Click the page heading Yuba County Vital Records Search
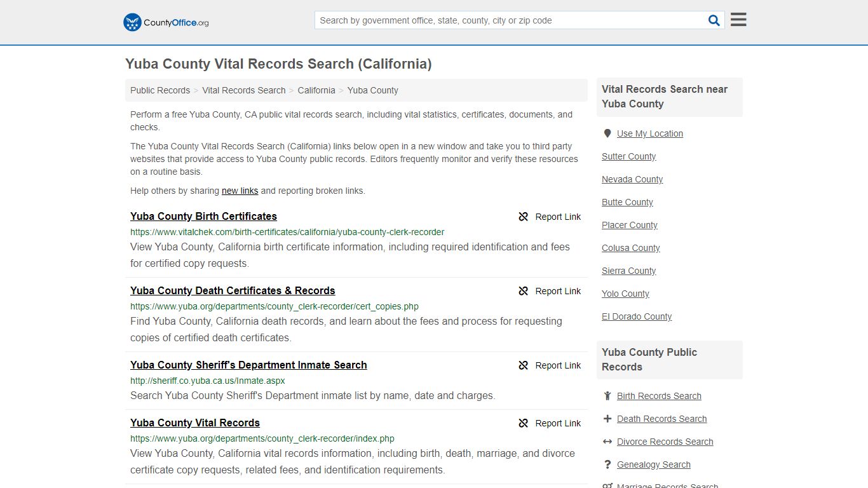The width and height of the screenshot is (868, 488). (x=278, y=64)
